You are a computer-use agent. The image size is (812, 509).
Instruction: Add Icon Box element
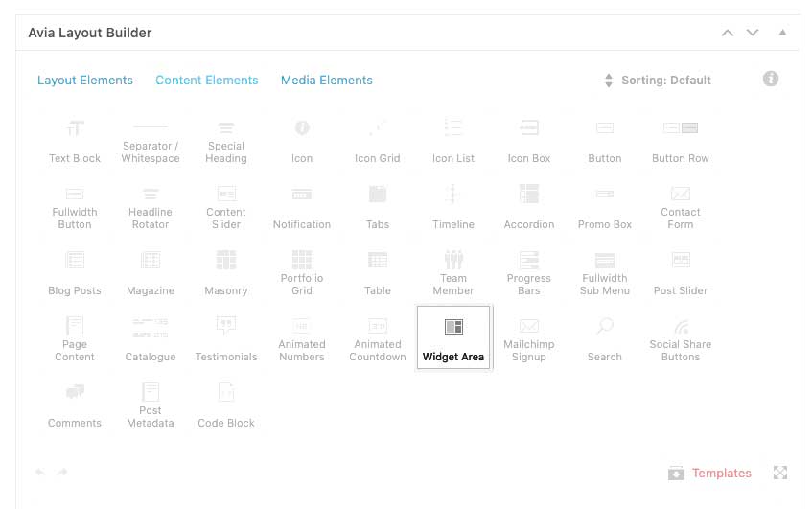point(529,139)
